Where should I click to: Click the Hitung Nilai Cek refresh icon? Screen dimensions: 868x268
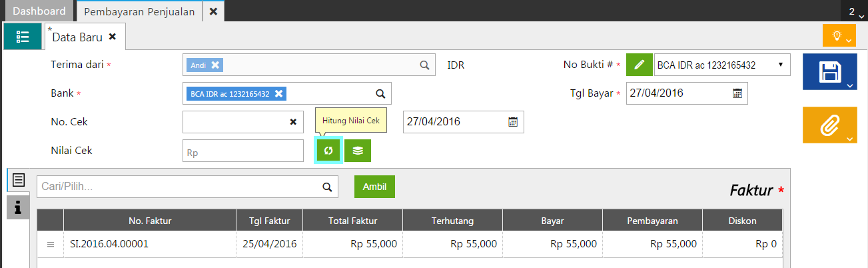click(x=328, y=151)
